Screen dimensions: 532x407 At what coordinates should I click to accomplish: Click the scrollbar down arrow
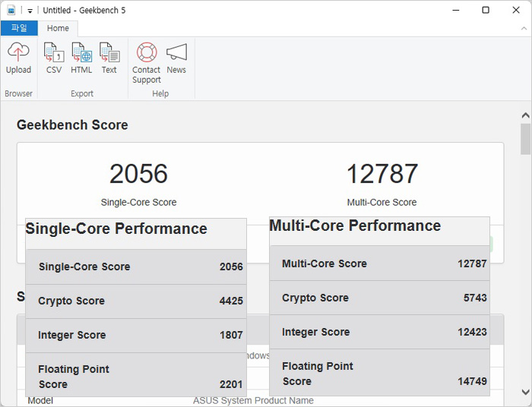click(x=525, y=392)
